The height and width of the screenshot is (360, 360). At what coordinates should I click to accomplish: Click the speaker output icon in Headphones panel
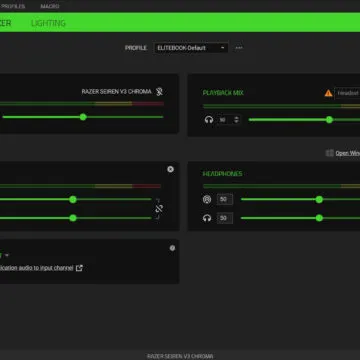(x=207, y=200)
